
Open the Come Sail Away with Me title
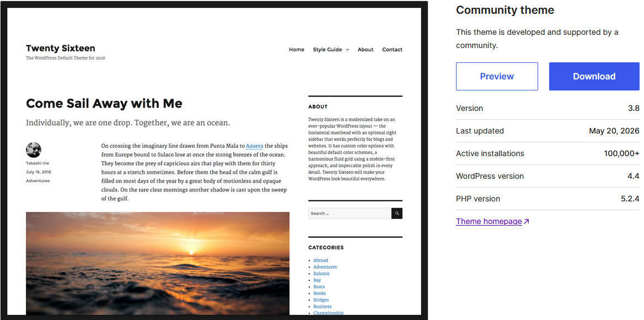click(x=104, y=103)
